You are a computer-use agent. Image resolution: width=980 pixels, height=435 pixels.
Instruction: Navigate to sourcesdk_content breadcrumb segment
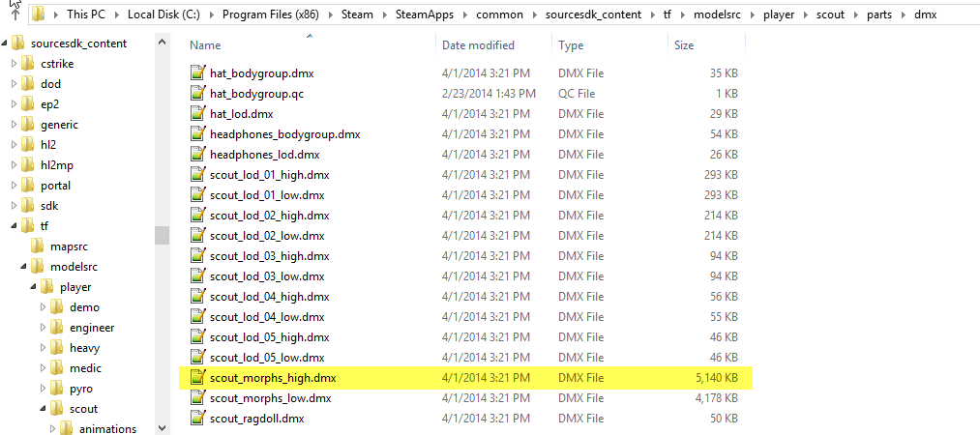click(x=592, y=14)
